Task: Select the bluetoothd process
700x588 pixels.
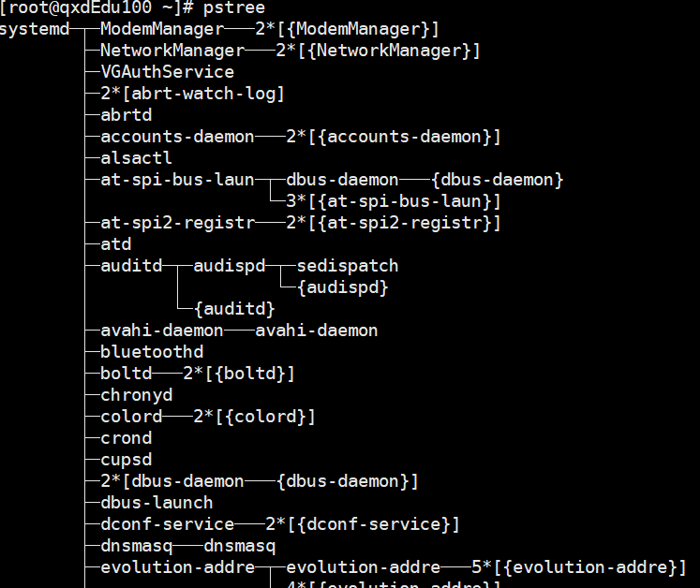Action: 152,352
